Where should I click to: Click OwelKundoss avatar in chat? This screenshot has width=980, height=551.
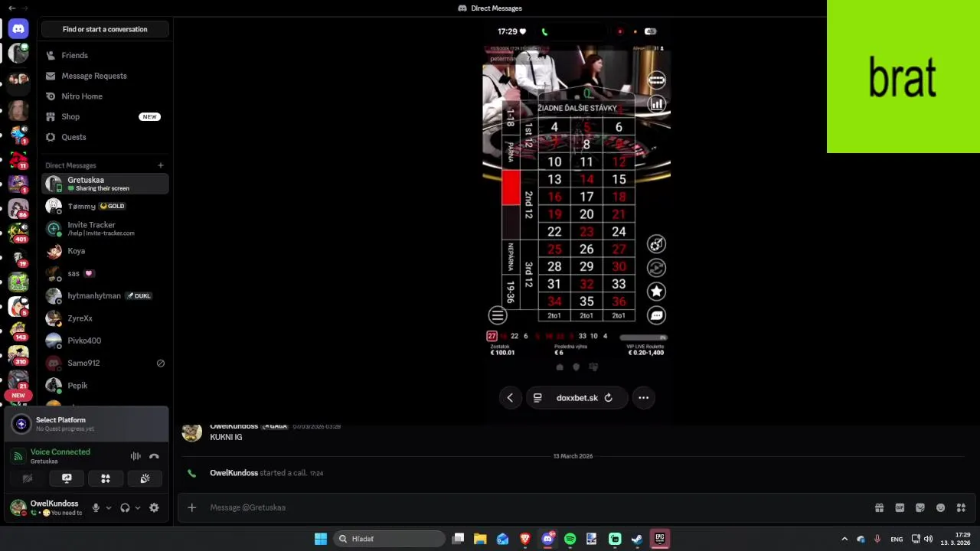coord(191,432)
